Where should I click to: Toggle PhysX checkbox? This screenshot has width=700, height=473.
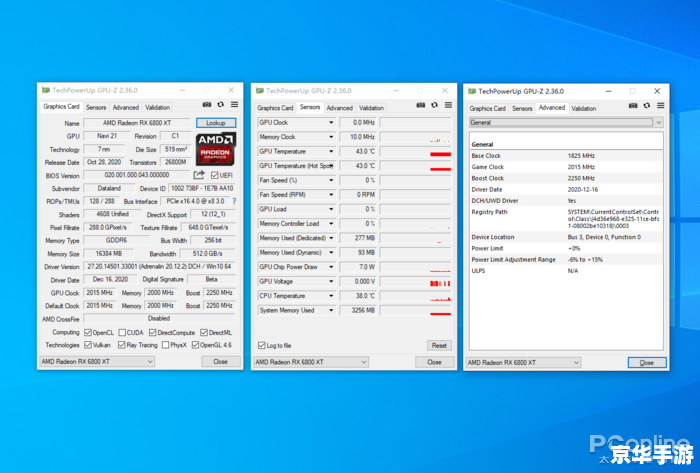pyautogui.click(x=166, y=345)
